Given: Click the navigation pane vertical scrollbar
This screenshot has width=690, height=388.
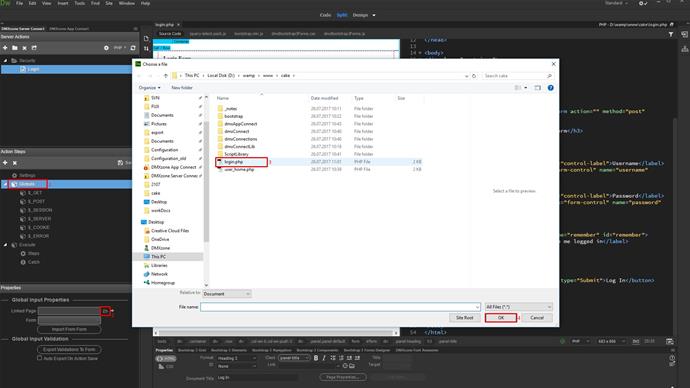Looking at the screenshot, I should pyautogui.click(x=206, y=181).
